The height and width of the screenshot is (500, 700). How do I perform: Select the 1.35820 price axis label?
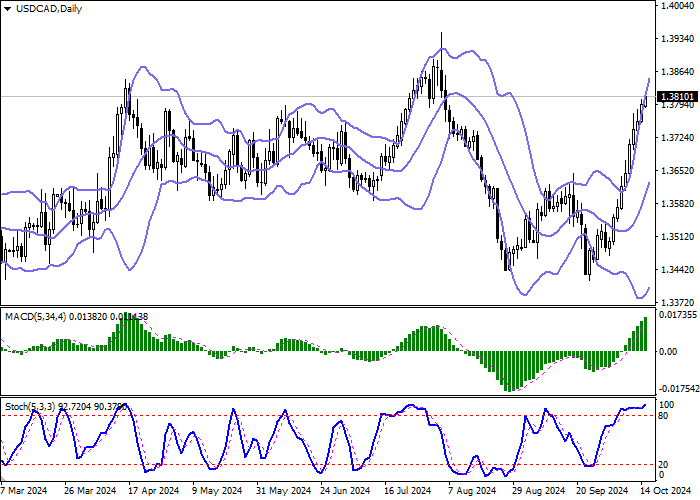[677, 204]
